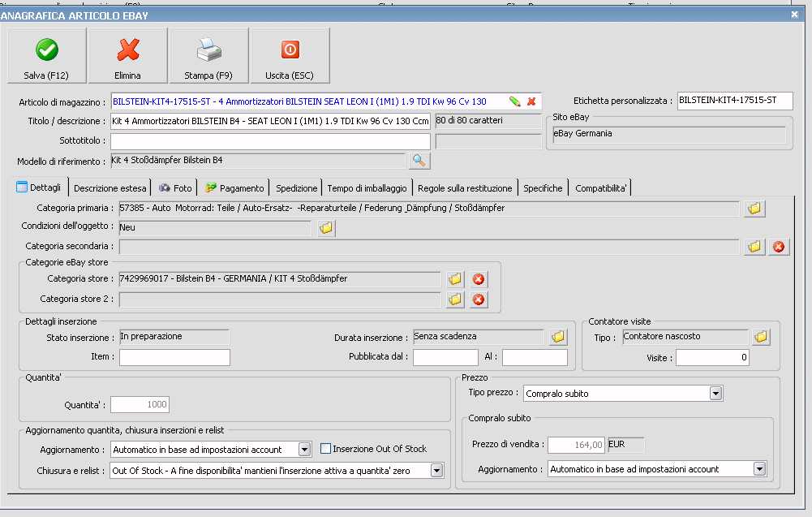This screenshot has height=517, width=812.
Task: Browse secondary category folder icon
Action: point(754,247)
